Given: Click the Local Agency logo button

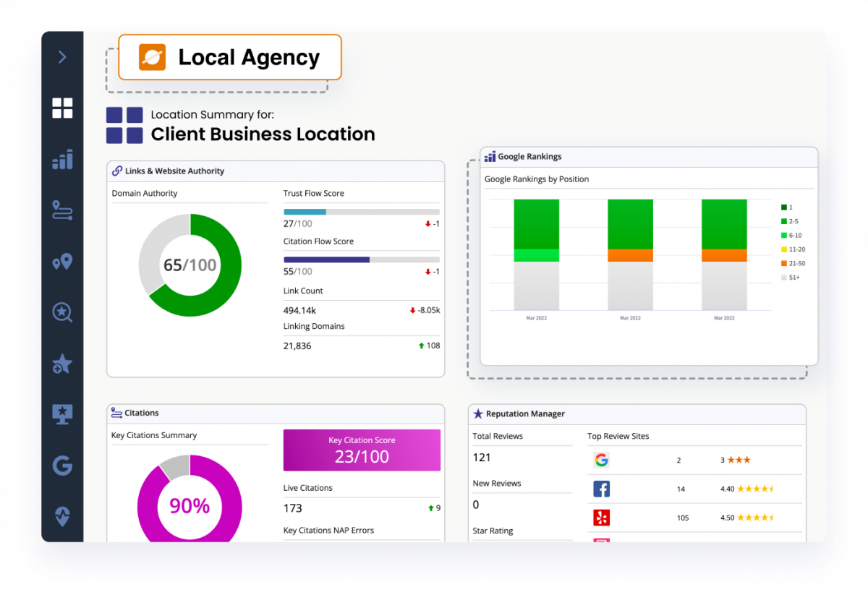Looking at the screenshot, I should coord(229,57).
